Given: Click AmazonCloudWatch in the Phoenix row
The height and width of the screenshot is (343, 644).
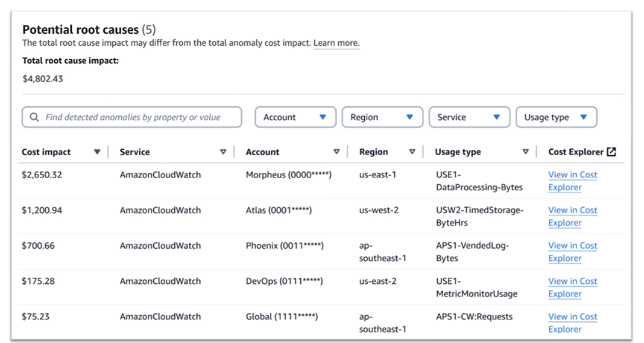Looking at the screenshot, I should click(160, 246).
